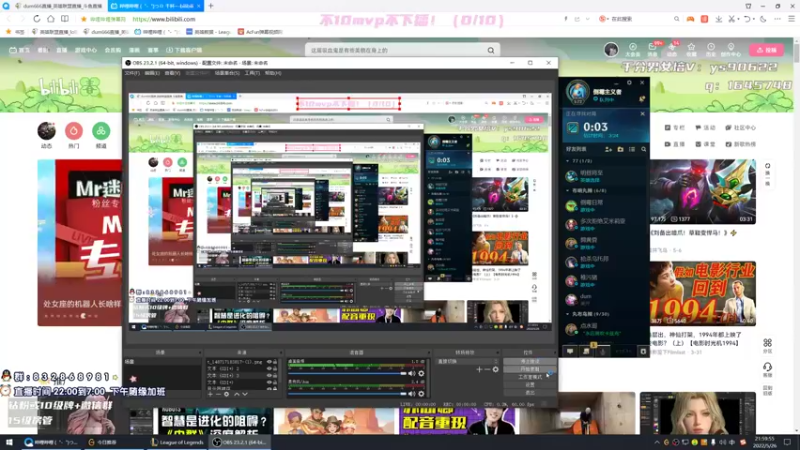Mute desktop audio speaker icon
Viewport: 800px width, 450px height.
(x=412, y=373)
